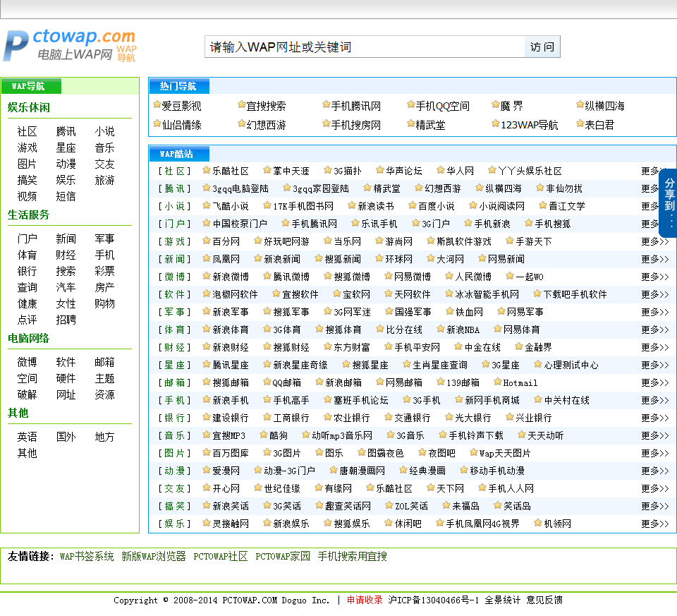677x616 pixels.
Task: Visit the 新版WAP浏览器 friendly link
Action: [153, 556]
